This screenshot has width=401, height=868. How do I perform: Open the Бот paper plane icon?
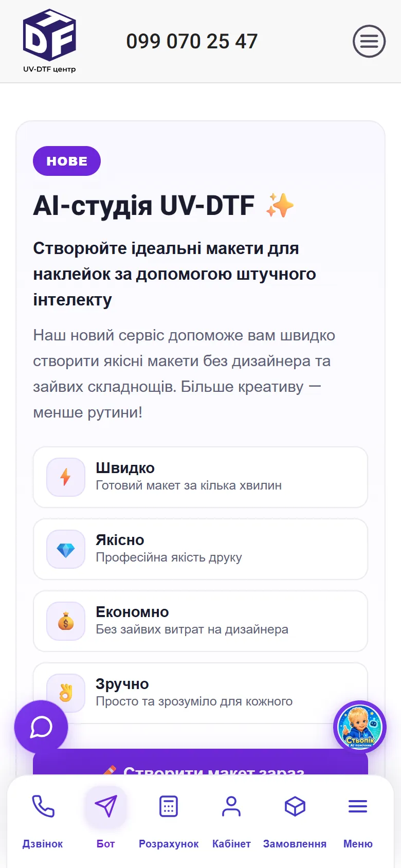[x=105, y=806]
